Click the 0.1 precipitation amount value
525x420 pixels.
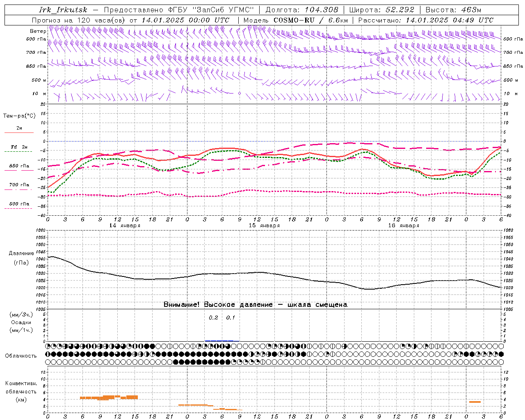[x=231, y=317]
